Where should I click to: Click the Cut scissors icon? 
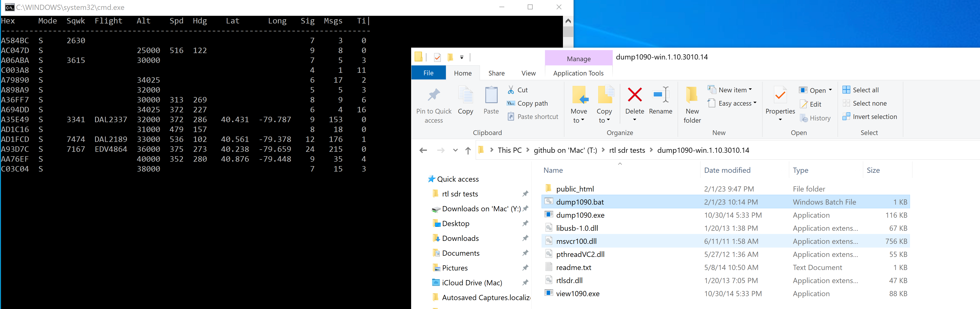[511, 90]
